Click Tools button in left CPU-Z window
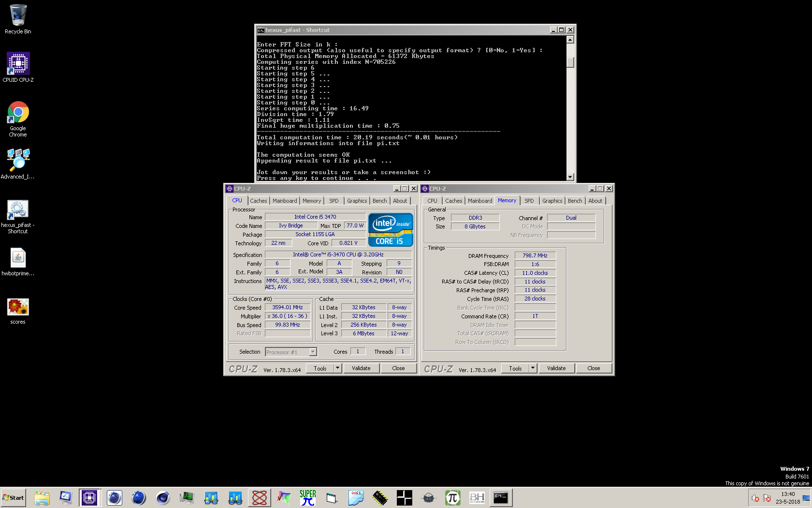The width and height of the screenshot is (812, 508). (x=320, y=369)
